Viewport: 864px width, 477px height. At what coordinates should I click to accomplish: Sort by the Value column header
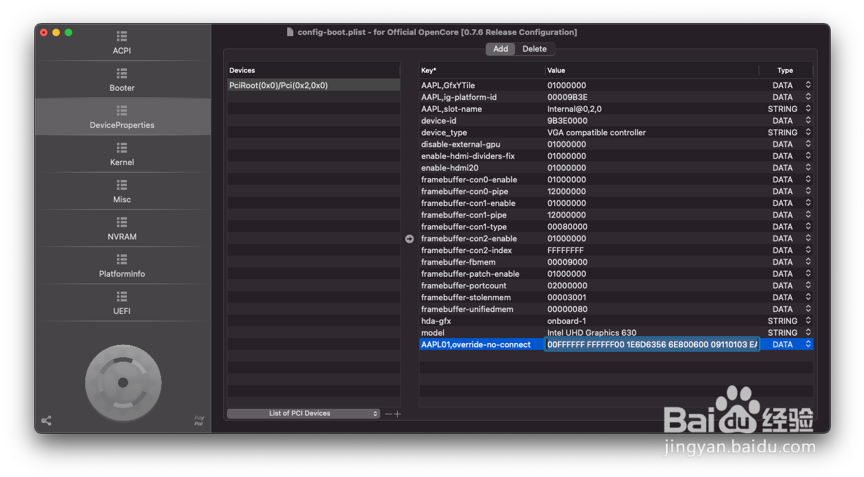coord(556,71)
